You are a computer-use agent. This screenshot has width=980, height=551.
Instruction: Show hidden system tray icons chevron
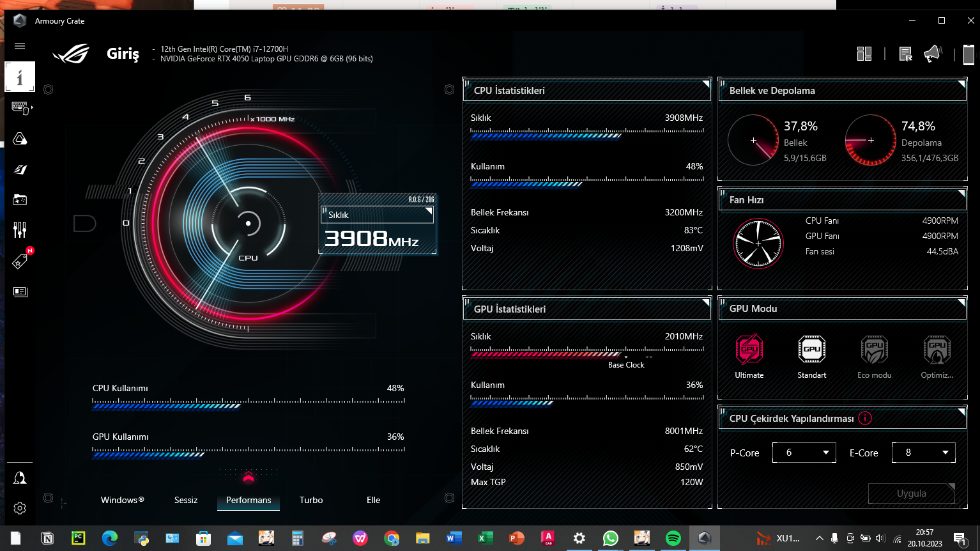tap(819, 538)
